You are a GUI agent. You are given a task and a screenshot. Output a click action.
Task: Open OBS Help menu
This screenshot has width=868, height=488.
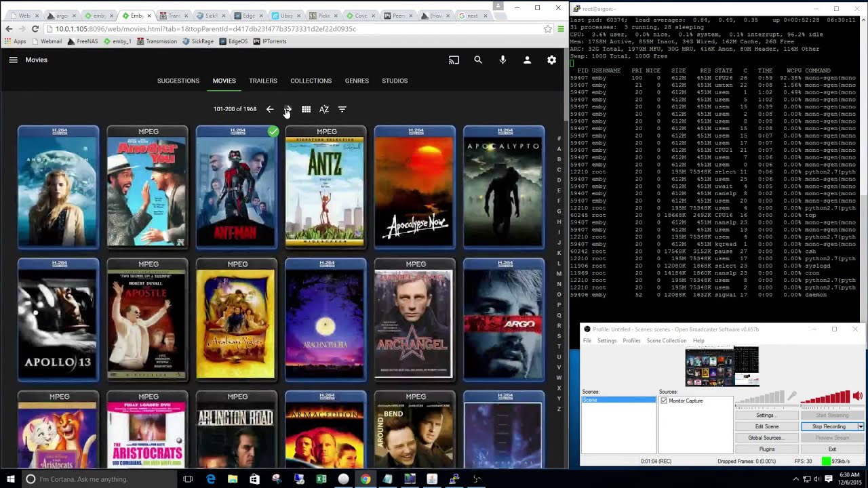(x=698, y=340)
